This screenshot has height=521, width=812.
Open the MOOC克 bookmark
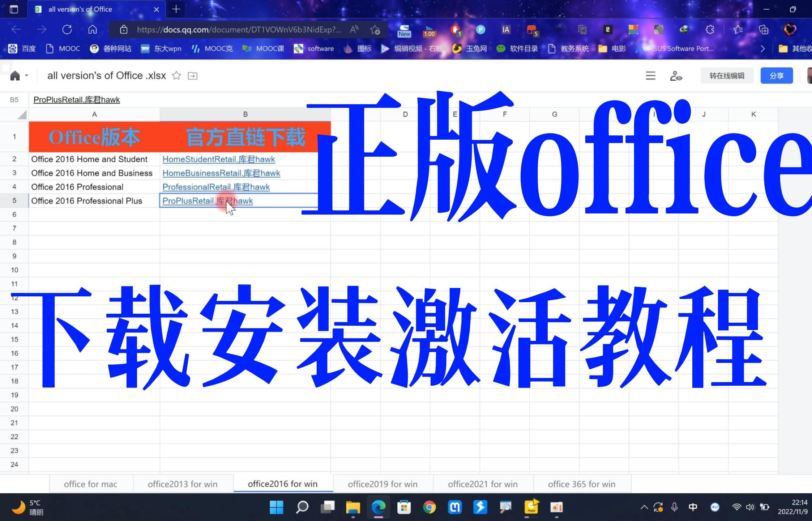click(212, 48)
